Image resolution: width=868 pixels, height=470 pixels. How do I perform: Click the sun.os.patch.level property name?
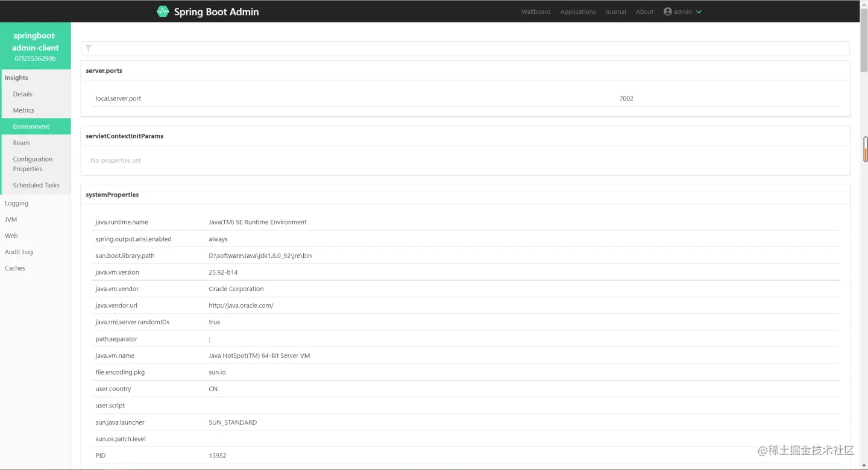(121, 439)
